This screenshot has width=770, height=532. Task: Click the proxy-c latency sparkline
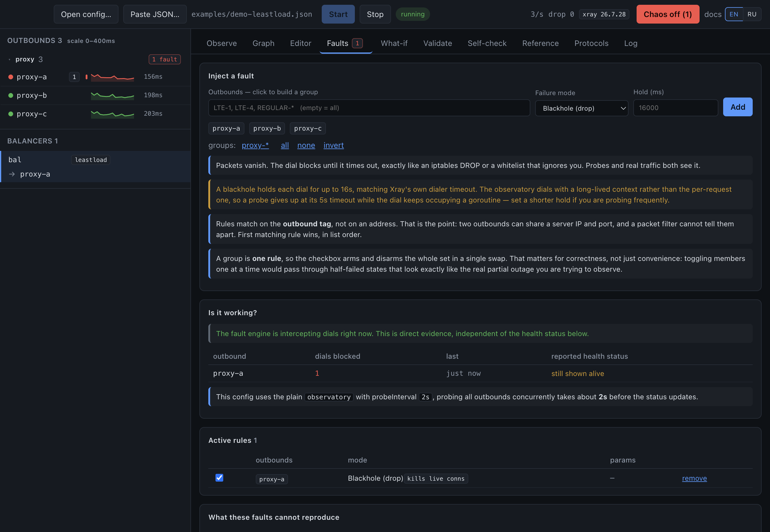click(113, 114)
